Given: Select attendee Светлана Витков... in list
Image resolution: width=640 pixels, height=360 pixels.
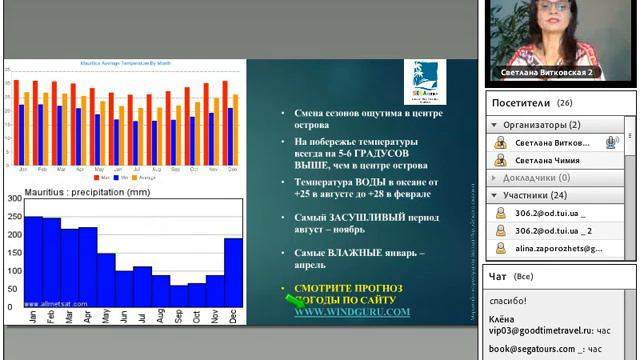Looking at the screenshot, I should click(x=555, y=142).
